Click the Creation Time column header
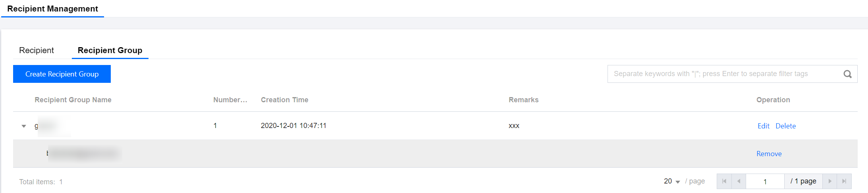This screenshot has width=868, height=193. click(x=284, y=100)
